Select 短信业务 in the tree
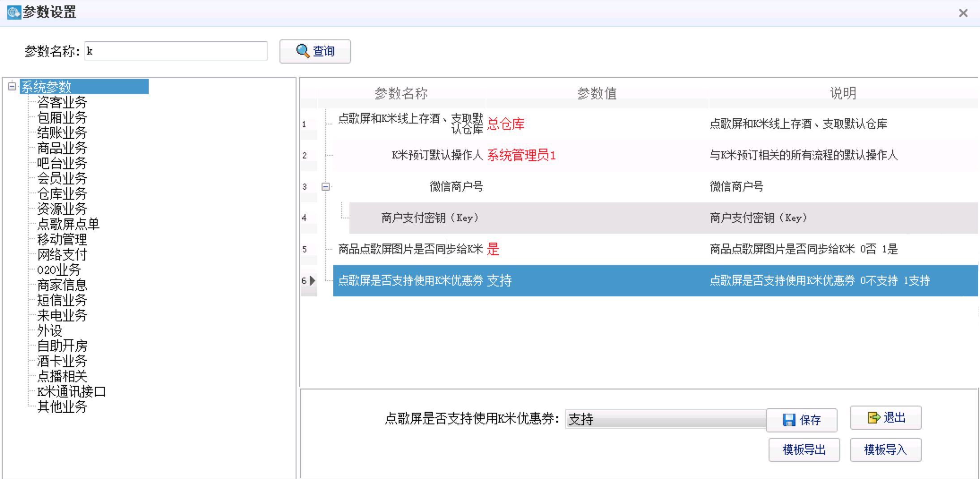Viewport: 980px width, 479px height. point(62,300)
